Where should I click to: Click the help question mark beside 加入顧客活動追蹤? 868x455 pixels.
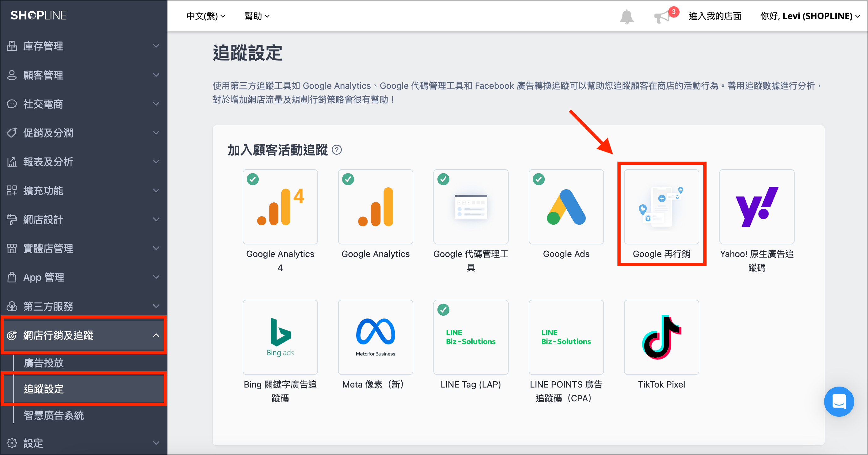(x=336, y=150)
